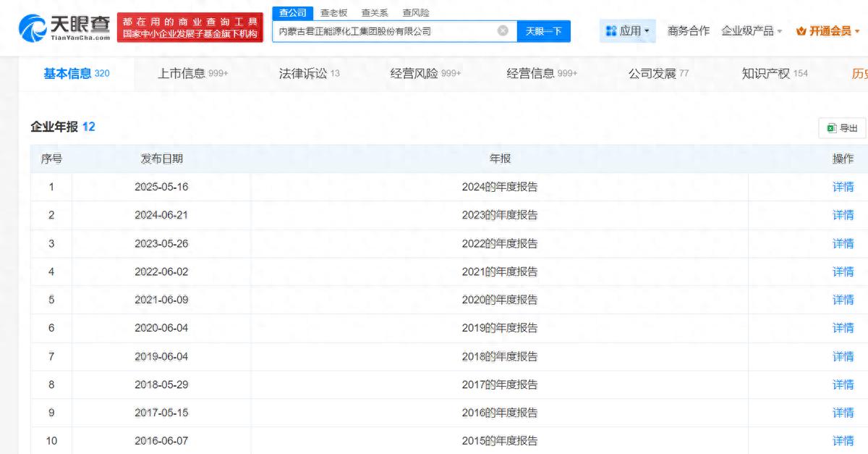Viewport: 868px width, 454px height.
Task: Click the VIP crown membership icon
Action: [801, 31]
